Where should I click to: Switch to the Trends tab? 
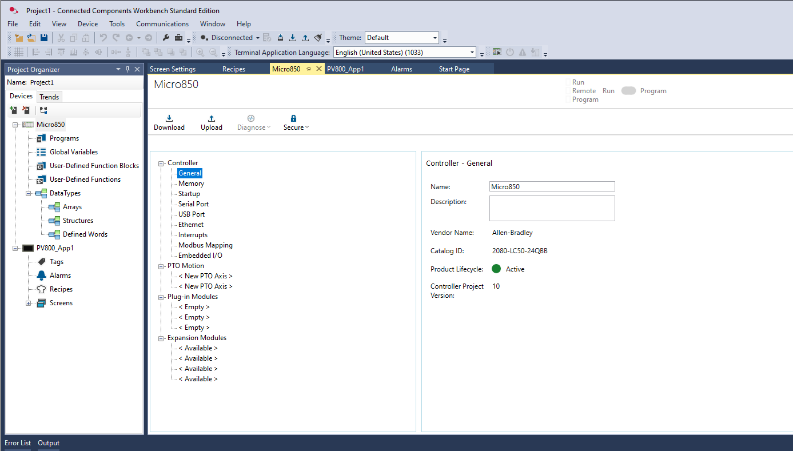[x=49, y=97]
